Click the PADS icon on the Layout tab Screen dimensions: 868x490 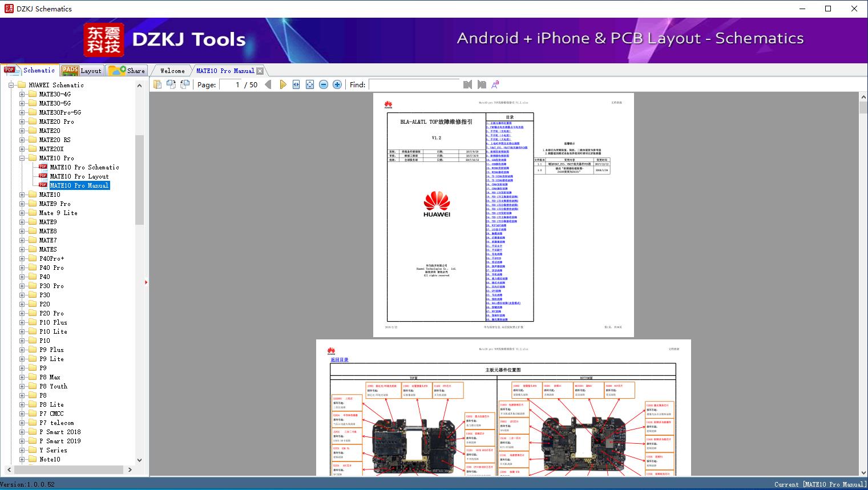(70, 70)
